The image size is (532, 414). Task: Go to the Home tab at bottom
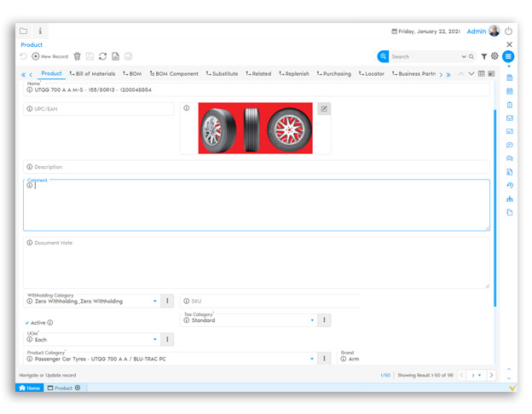coord(29,388)
